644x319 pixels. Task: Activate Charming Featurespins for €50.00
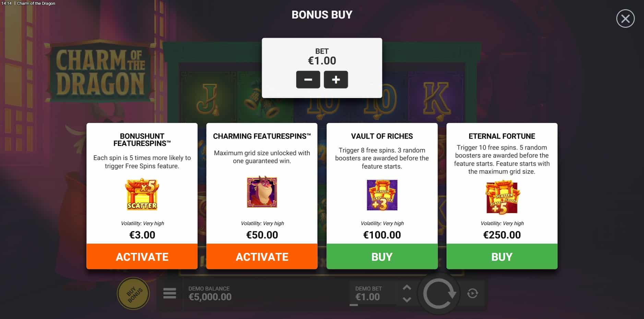click(262, 257)
